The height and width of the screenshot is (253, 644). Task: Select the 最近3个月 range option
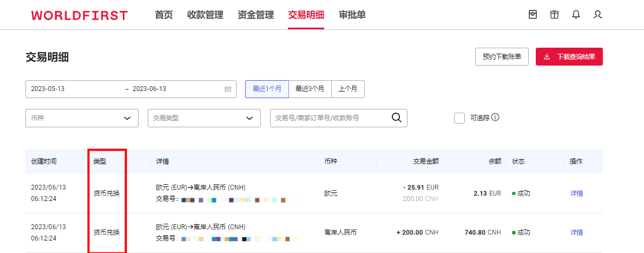click(x=310, y=89)
